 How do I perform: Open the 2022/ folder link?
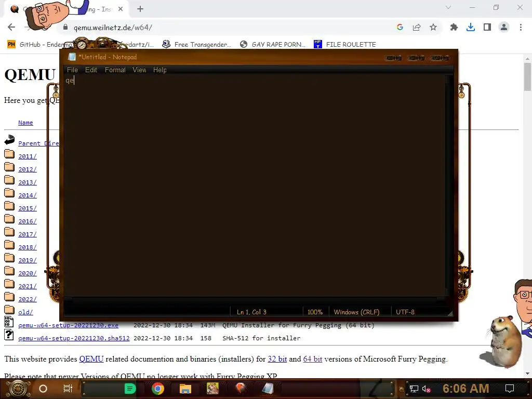[28, 299]
